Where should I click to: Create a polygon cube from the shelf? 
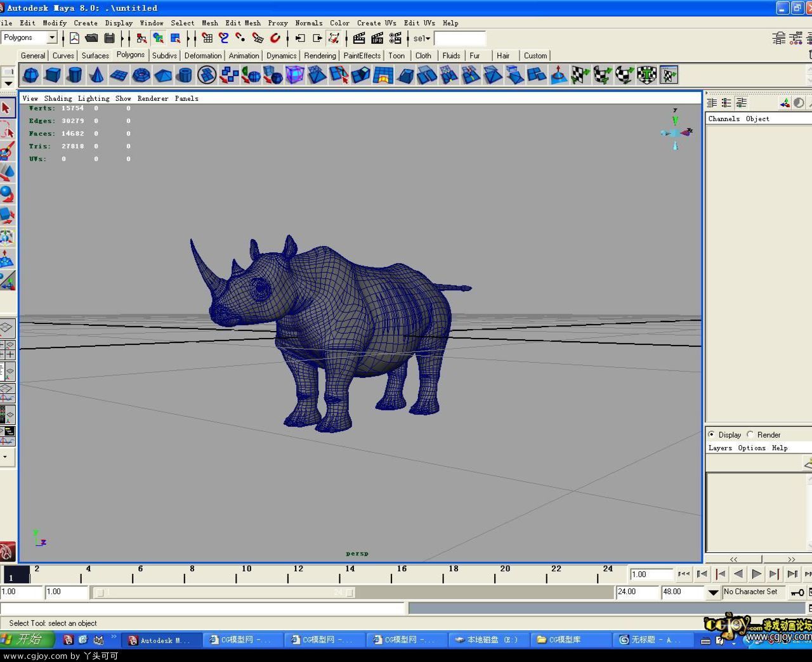coord(53,75)
